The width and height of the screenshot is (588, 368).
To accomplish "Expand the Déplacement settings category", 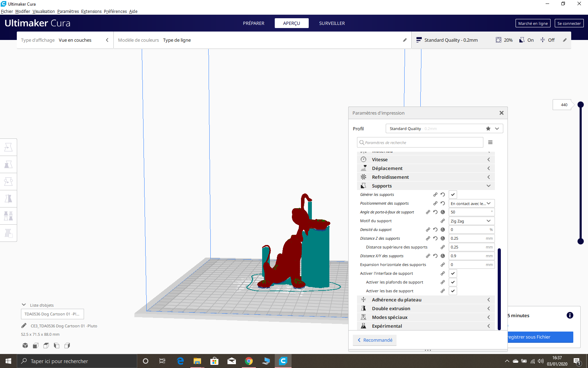I will click(x=426, y=168).
